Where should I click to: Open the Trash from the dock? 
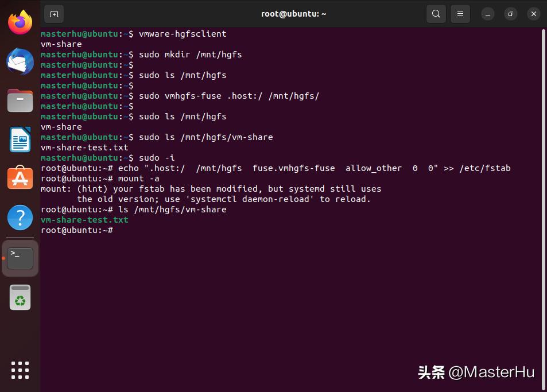20,297
